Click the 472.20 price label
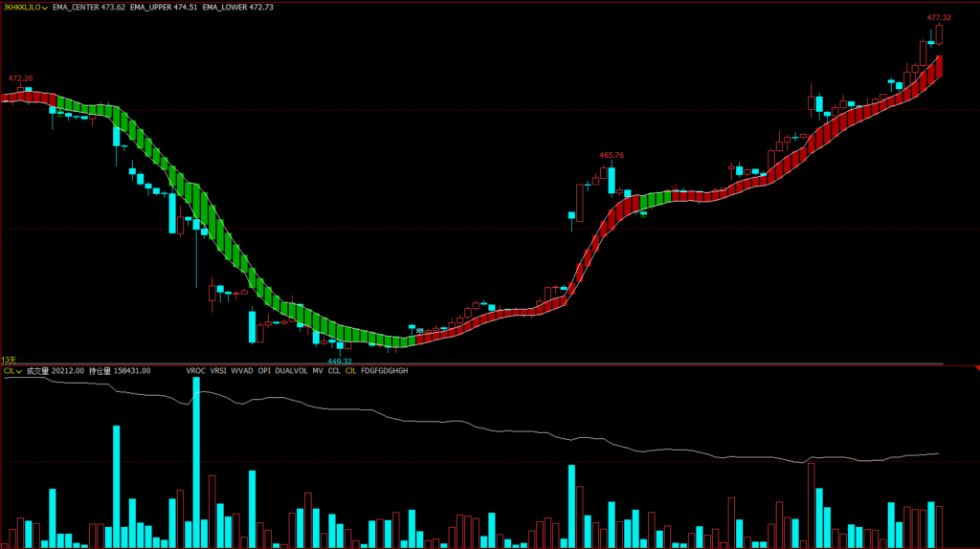Image resolution: width=980 pixels, height=549 pixels. pos(20,78)
